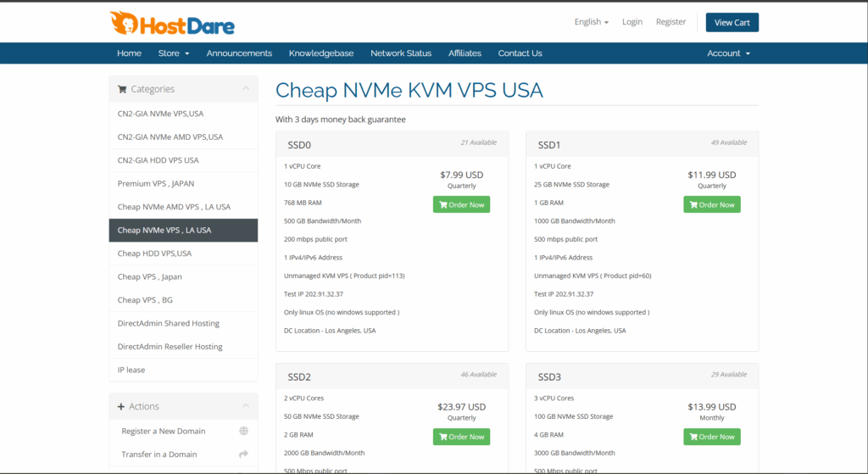The image size is (868, 474).
Task: Select highlighted Cheap NVMe VPS , LA USA category
Action: pyautogui.click(x=183, y=231)
